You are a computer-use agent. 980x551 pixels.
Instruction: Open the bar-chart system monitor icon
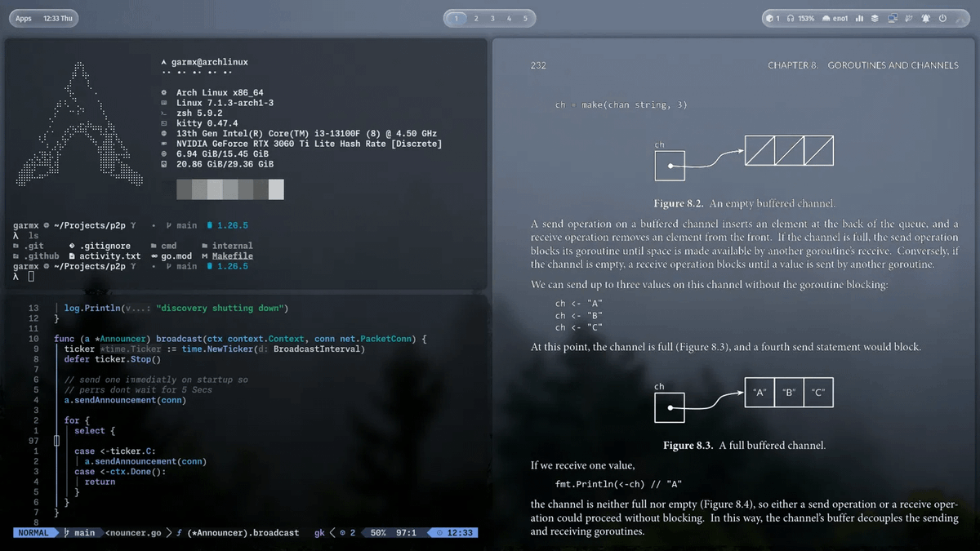click(x=859, y=18)
